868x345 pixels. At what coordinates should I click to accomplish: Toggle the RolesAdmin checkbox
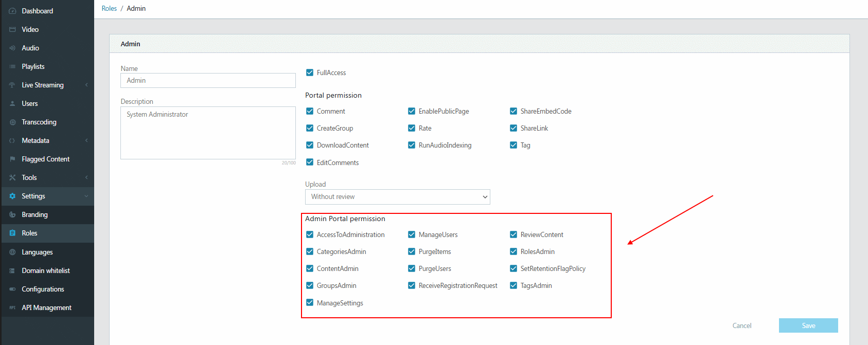[513, 251]
